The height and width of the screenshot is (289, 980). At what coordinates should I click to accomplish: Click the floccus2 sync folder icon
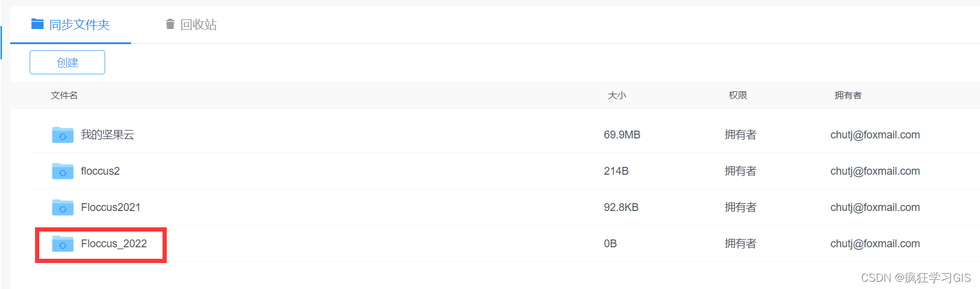pos(62,171)
